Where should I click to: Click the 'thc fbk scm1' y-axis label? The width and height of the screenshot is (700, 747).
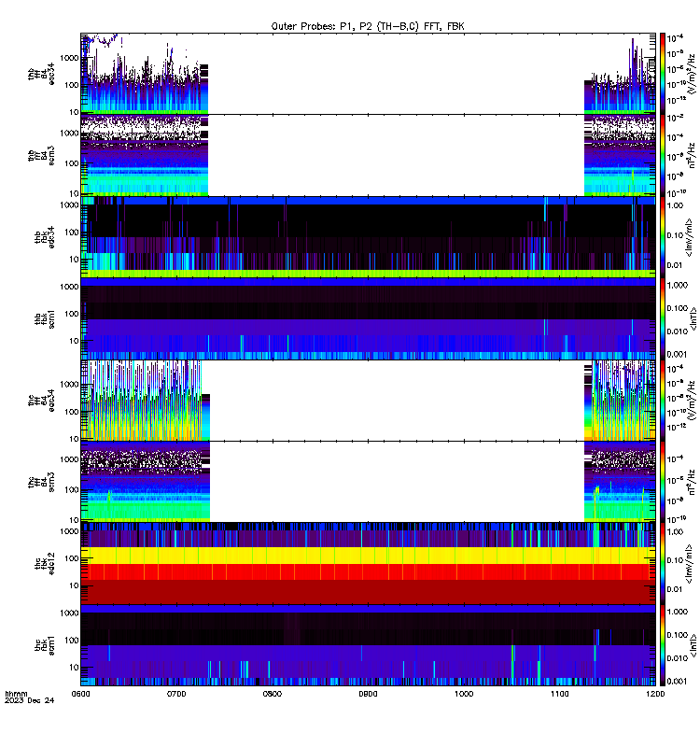tap(44, 645)
